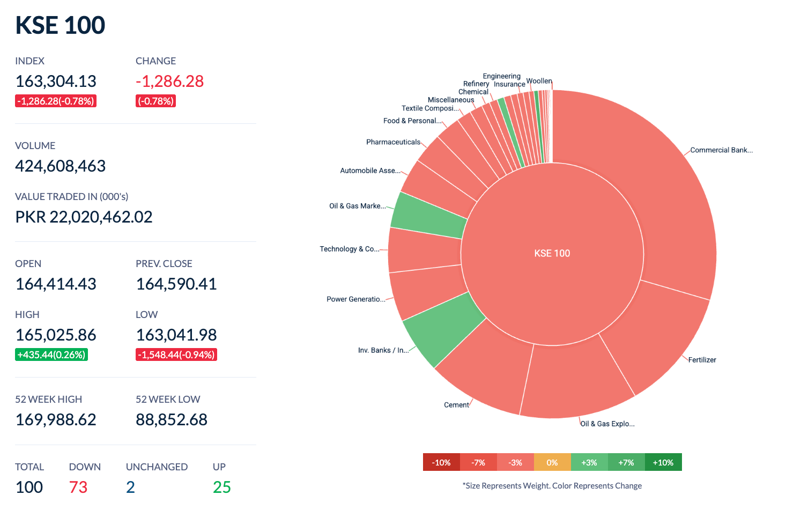The width and height of the screenshot is (786, 532).
Task: Click the Pharmaceuticals label
Action: 394,142
